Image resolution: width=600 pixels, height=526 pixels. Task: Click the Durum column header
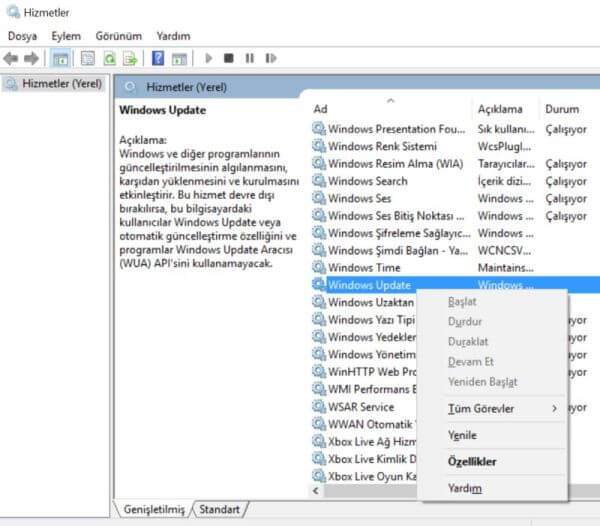pos(562,108)
